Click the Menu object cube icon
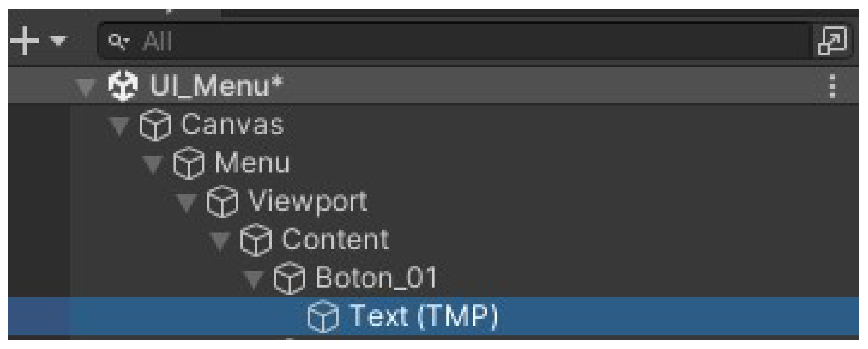This screenshot has width=868, height=349. pyautogui.click(x=189, y=163)
